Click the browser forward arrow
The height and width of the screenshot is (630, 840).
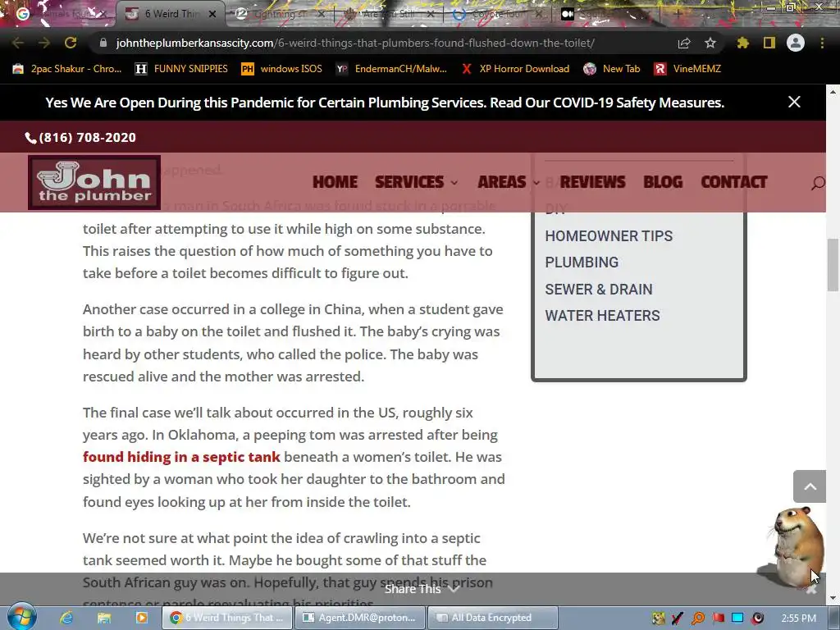pos(44,43)
